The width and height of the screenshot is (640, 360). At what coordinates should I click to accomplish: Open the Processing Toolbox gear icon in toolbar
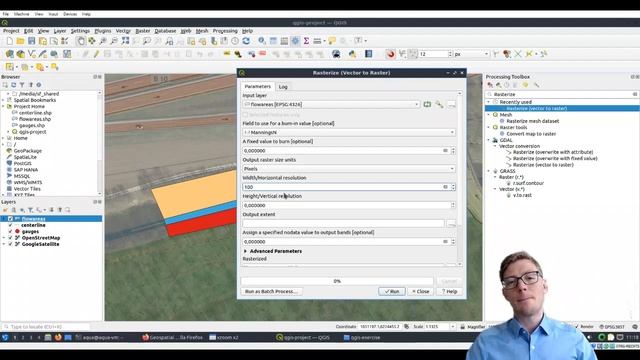click(295, 41)
